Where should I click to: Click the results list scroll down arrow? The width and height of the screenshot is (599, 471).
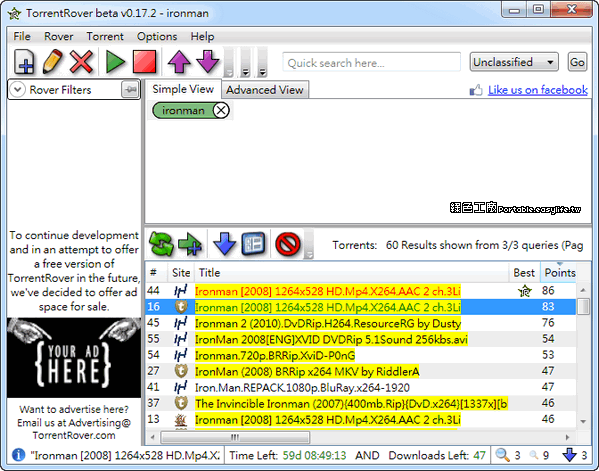pyautogui.click(x=583, y=421)
